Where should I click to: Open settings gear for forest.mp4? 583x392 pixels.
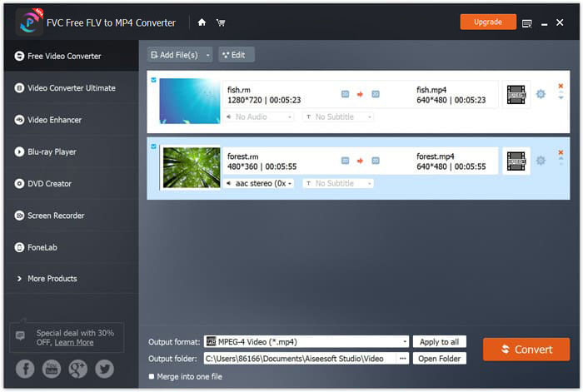[x=541, y=161]
